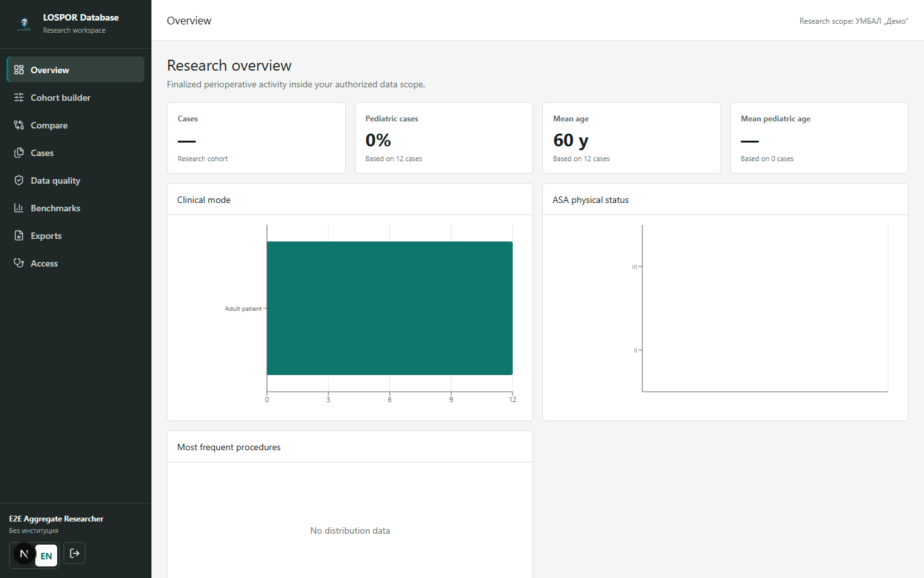Click the Research scope label in header
Screen dimensions: 924x578
point(853,21)
